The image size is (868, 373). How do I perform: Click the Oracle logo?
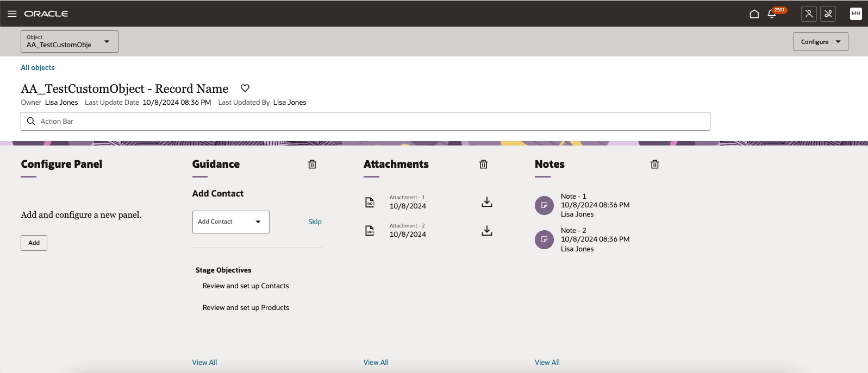tap(46, 14)
